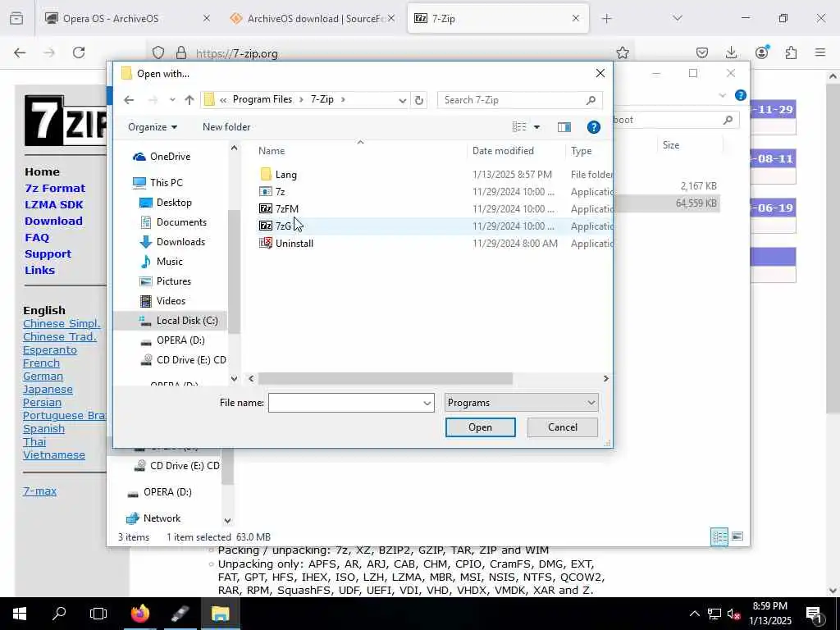Refresh the 7-Zip folder listing
840x630 pixels.
(419, 99)
